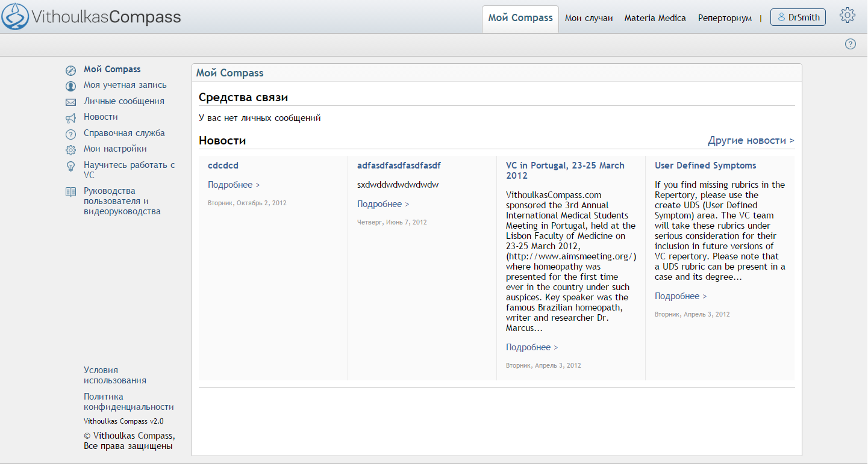
Task: Open the Мои случаи tab
Action: pos(589,18)
